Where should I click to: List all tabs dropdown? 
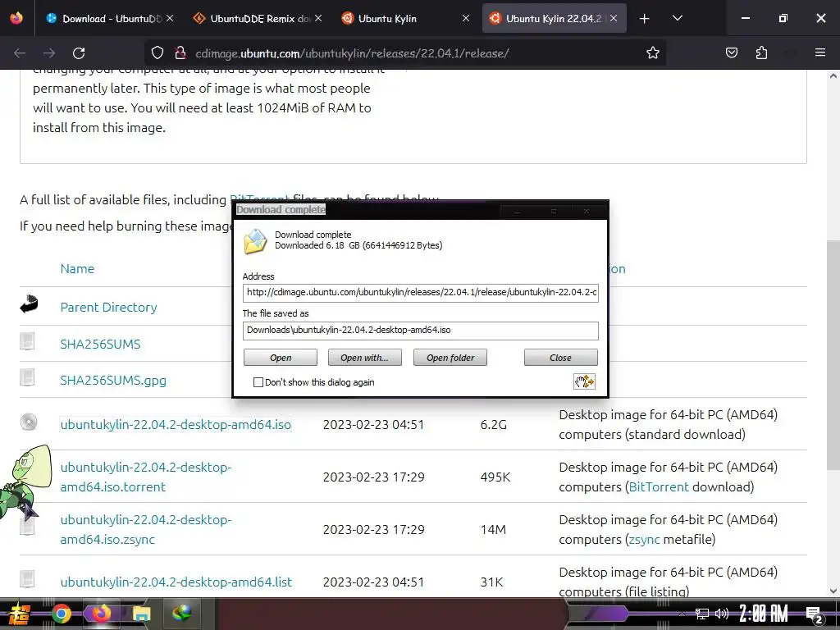click(x=677, y=18)
